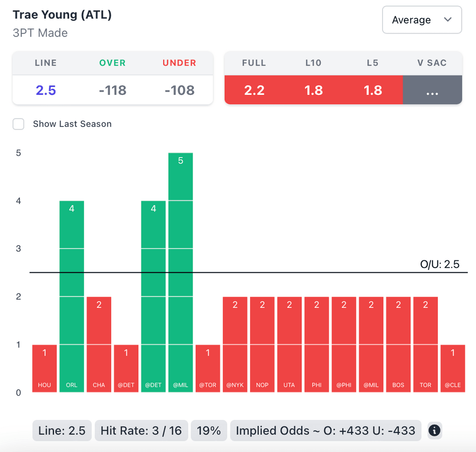476x452 pixels.
Task: Click the Hit Rate: 3 / 16 chip
Action: [141, 431]
